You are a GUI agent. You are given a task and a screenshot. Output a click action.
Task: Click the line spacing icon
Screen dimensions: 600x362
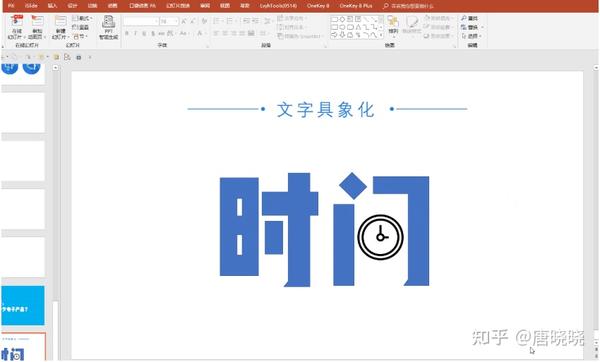(268, 21)
